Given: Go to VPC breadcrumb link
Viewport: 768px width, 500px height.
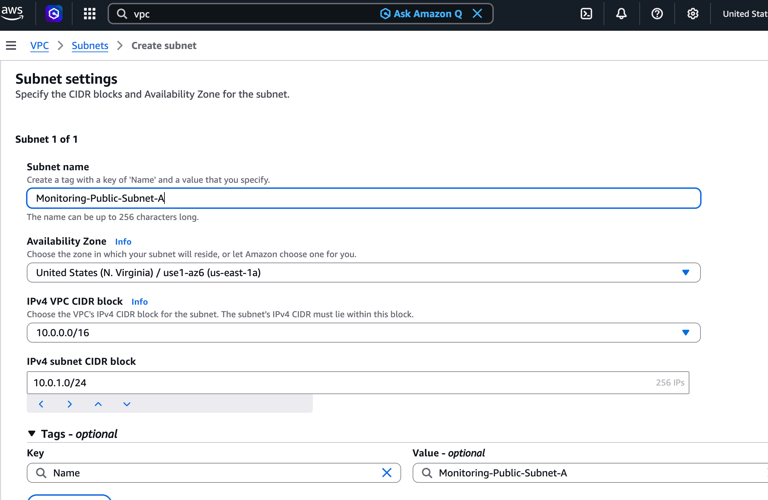Looking at the screenshot, I should 39,45.
